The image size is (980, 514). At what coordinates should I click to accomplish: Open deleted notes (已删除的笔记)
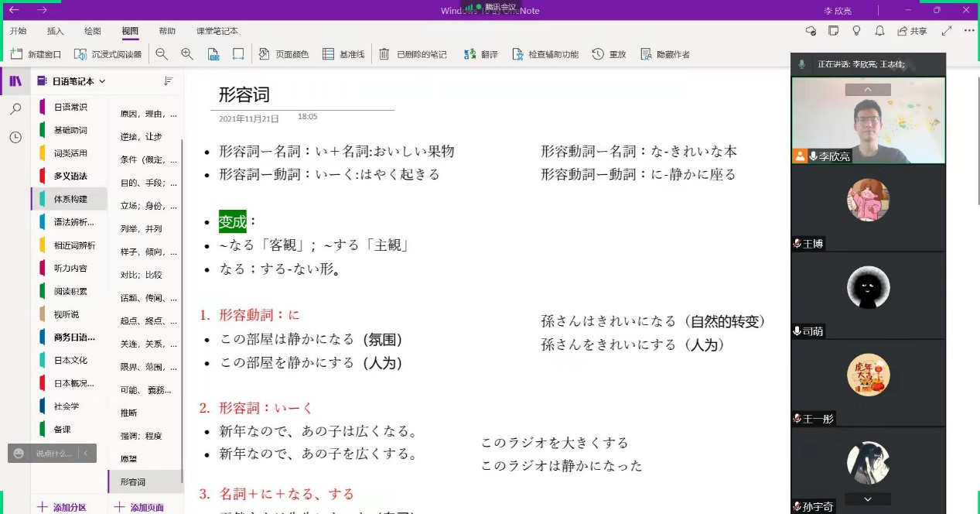point(413,54)
